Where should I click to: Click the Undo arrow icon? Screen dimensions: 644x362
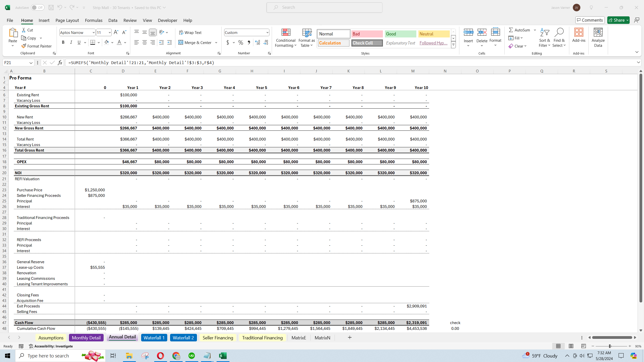tap(59, 8)
